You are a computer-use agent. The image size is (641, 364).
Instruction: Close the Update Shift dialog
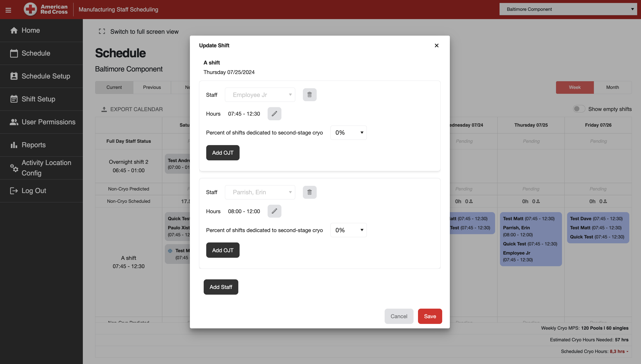point(436,45)
